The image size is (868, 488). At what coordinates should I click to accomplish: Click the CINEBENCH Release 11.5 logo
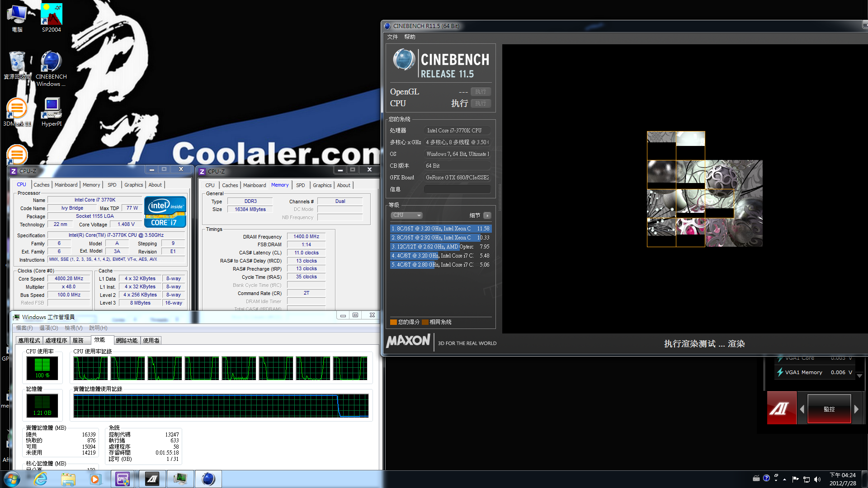point(441,63)
